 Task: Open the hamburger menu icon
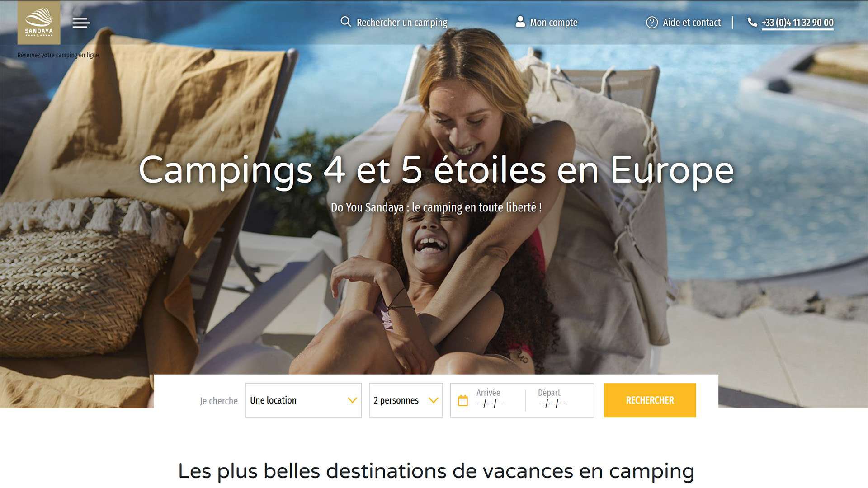[x=81, y=23]
